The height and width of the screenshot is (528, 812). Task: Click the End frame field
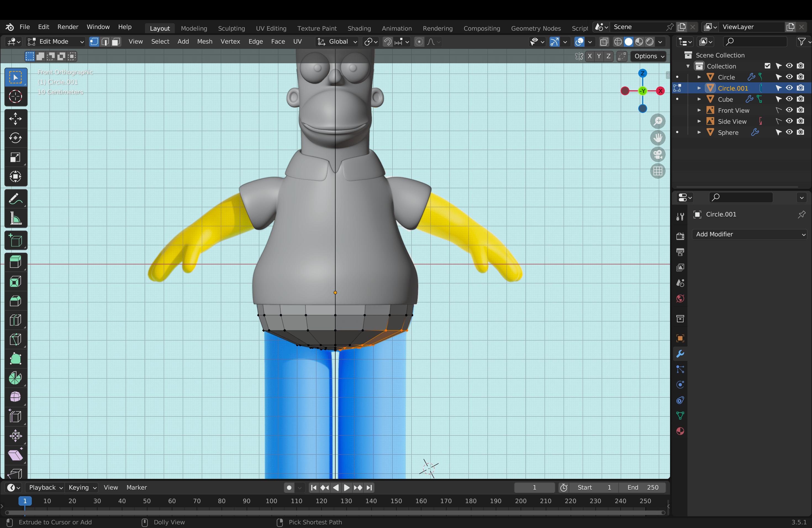coord(643,487)
